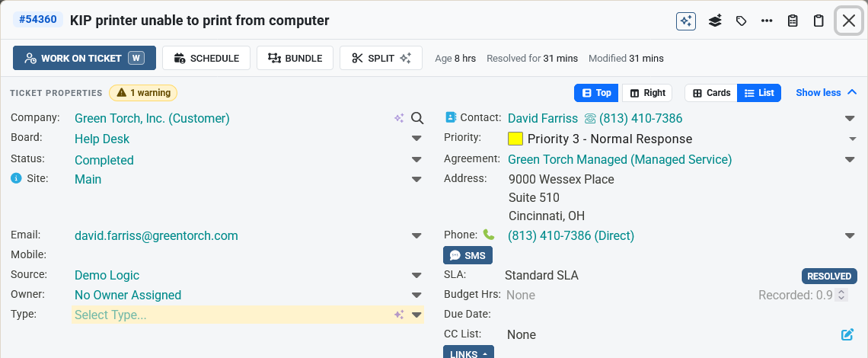
Task: Click the Site info icon
Action: (x=16, y=178)
